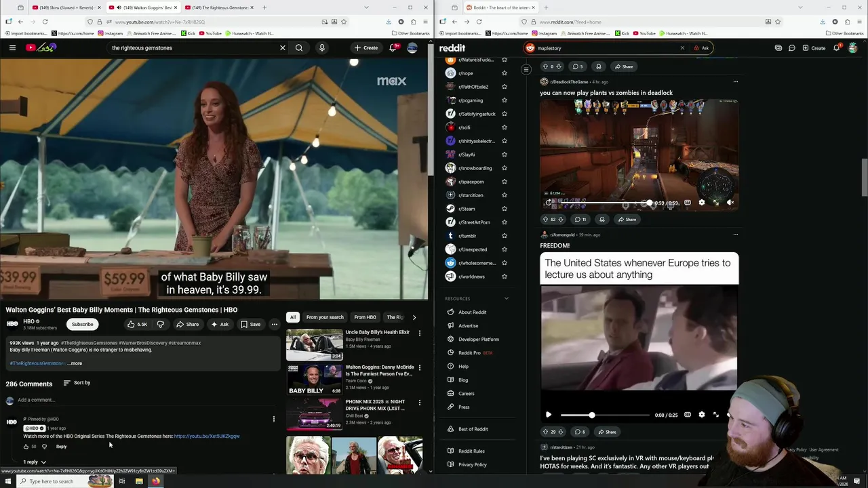Share the Deadlock post

click(627, 220)
